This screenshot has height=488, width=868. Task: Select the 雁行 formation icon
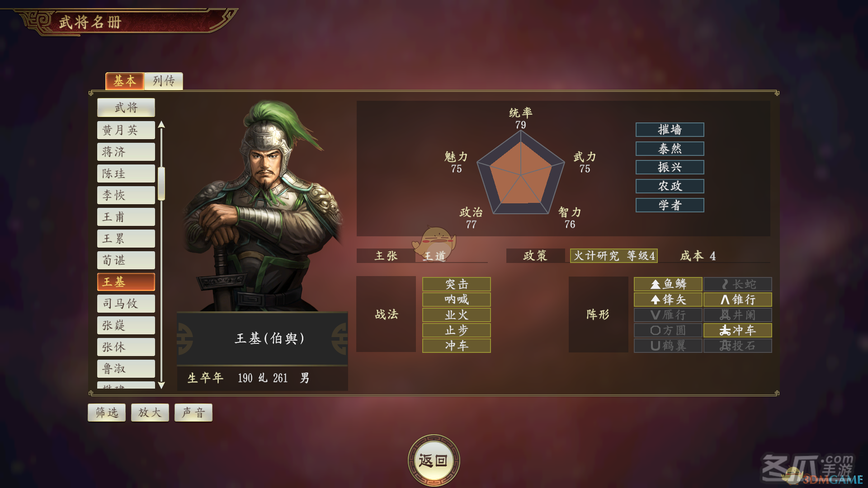(668, 315)
